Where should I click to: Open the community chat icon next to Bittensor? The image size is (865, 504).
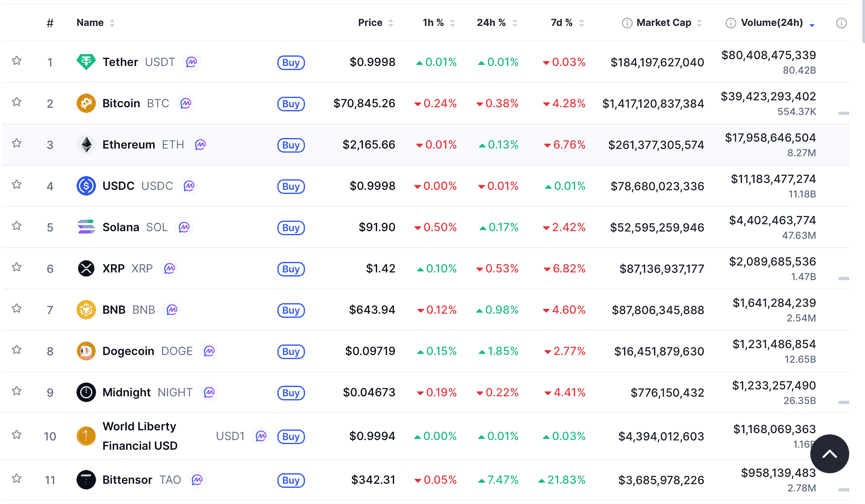click(198, 480)
